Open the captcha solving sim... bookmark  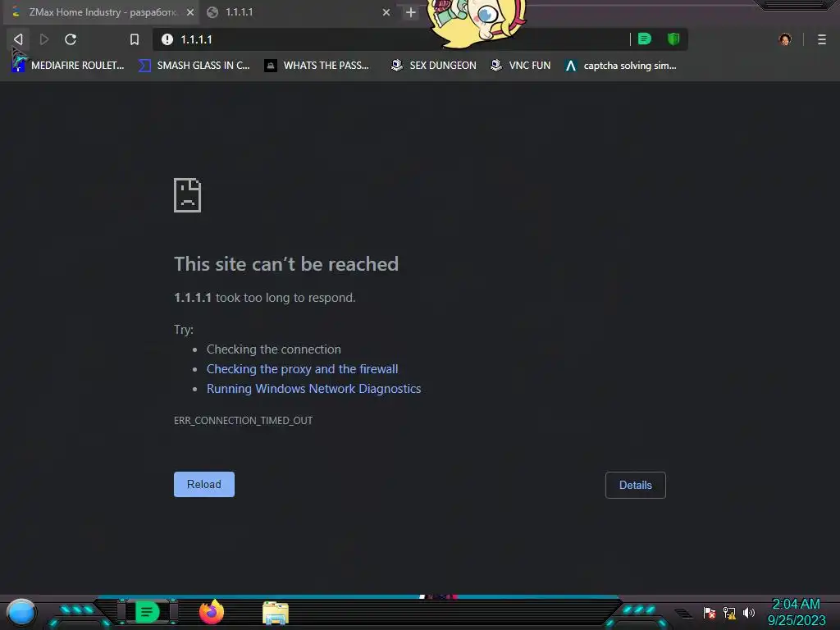(x=622, y=66)
